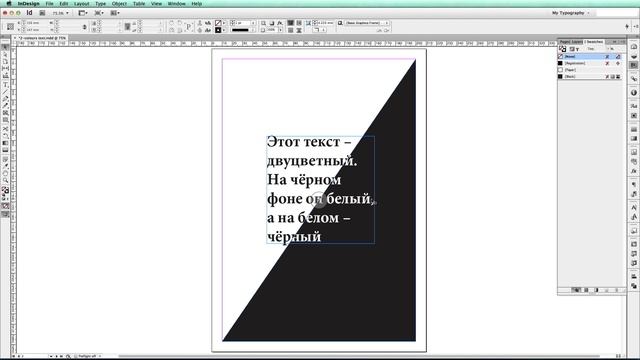Toggle constrain proportions chain link

click(84, 27)
